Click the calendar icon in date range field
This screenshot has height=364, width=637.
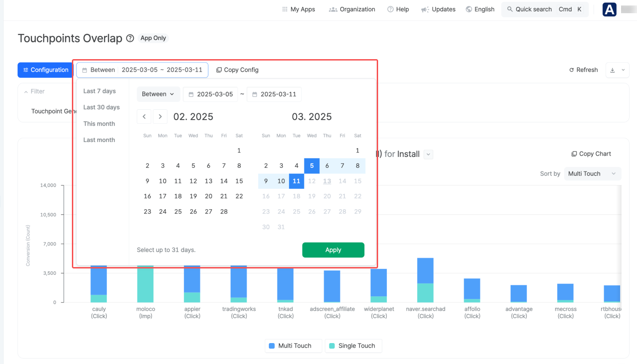tap(85, 70)
